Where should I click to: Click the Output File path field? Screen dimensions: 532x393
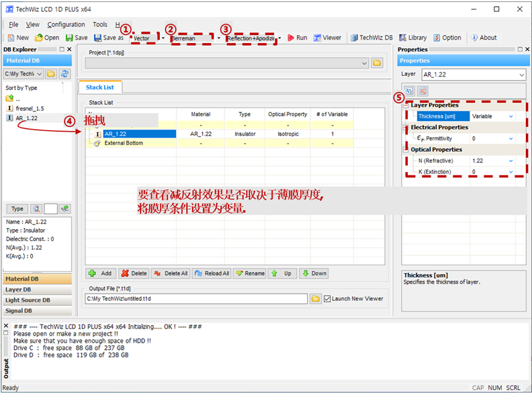pyautogui.click(x=196, y=299)
